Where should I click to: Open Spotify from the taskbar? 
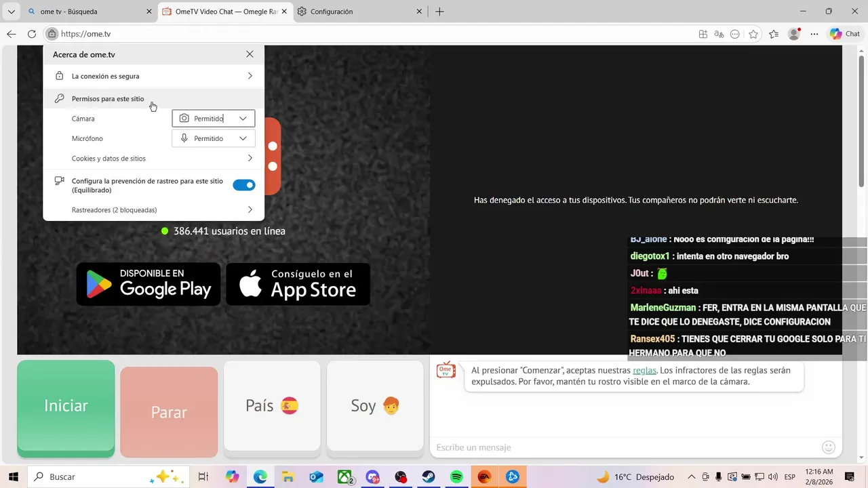[456, 477]
